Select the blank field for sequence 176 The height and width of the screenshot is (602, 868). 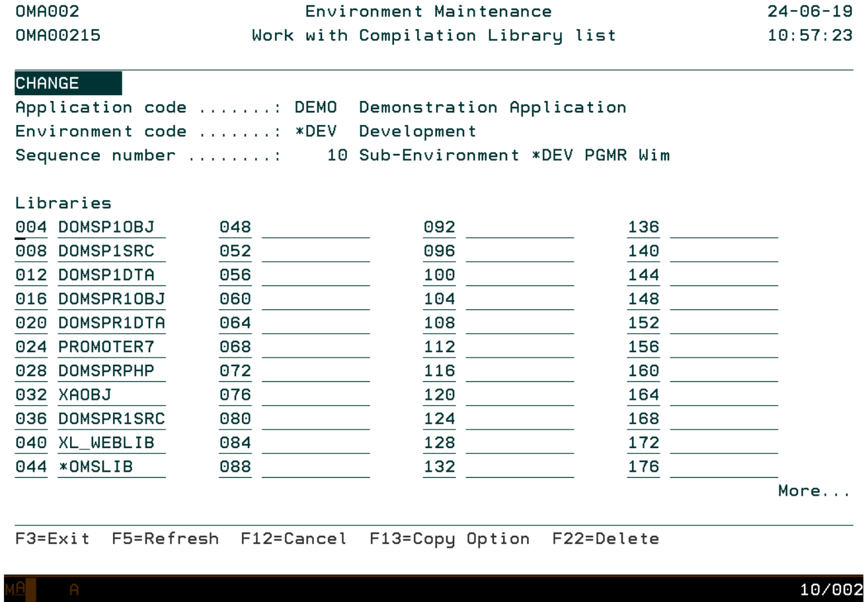[724, 467]
